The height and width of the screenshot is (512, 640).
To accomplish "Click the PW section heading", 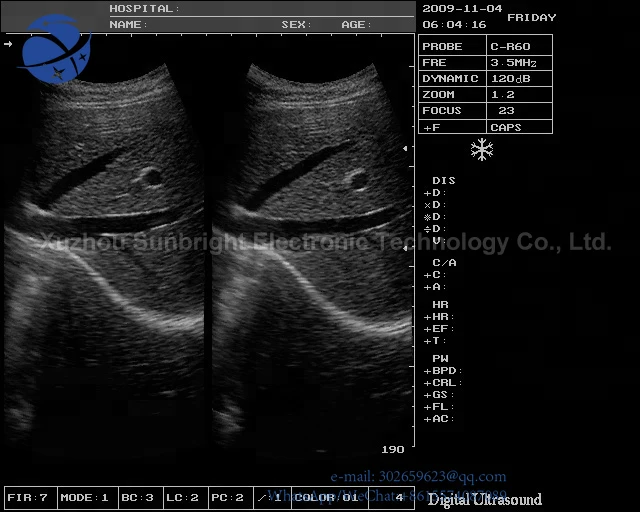I will (440, 358).
